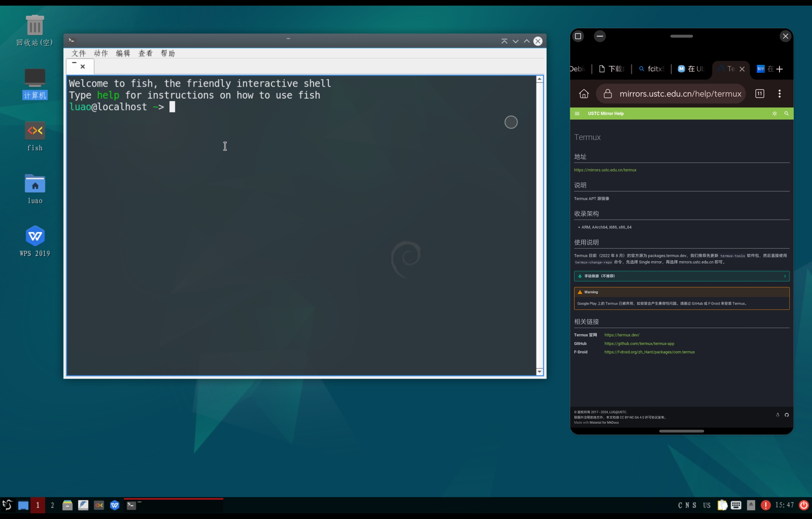The width and height of the screenshot is (812, 519).
Task: Open the 文件 menu in the terminal
Action: [x=79, y=53]
